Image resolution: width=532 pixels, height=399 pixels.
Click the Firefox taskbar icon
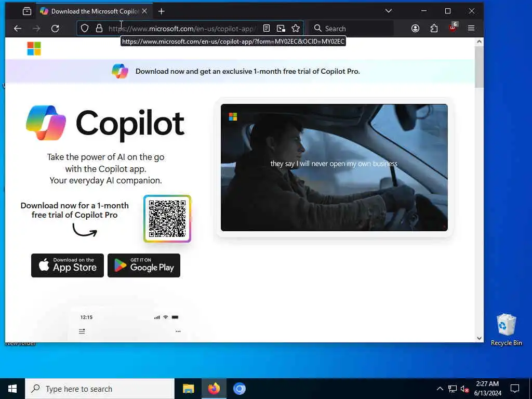[x=214, y=389]
